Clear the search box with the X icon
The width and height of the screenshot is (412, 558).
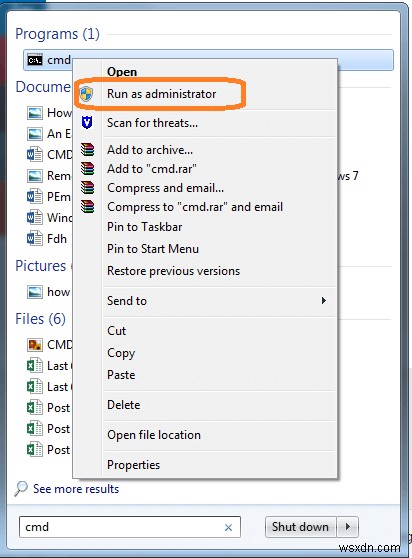[x=228, y=527]
